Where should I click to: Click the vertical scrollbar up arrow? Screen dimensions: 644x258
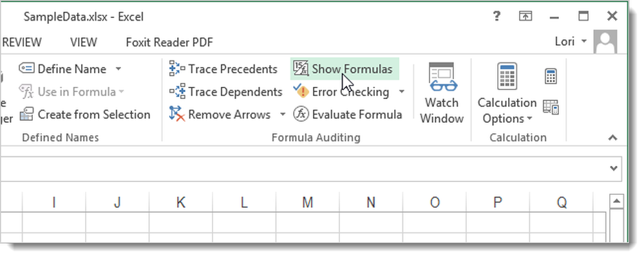(x=616, y=201)
